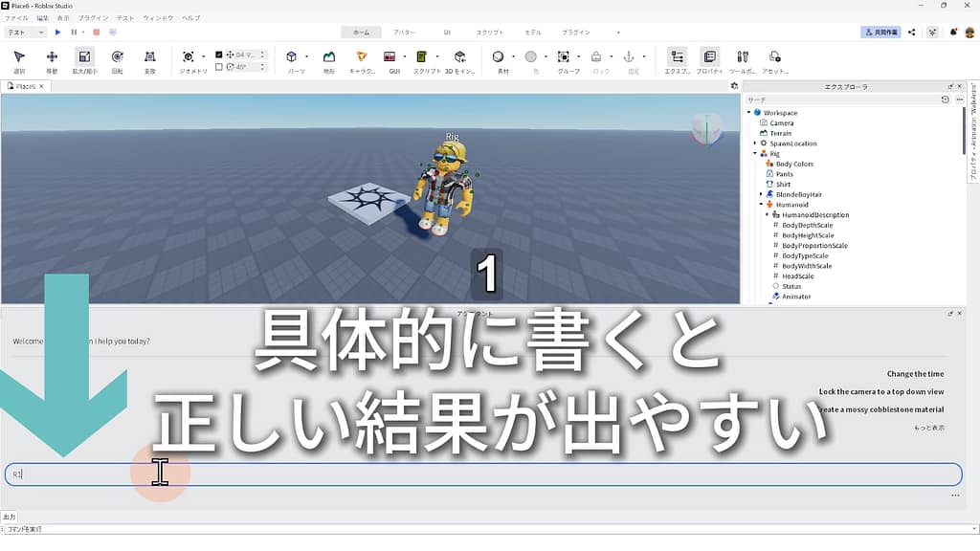Switch to the アバター ribbon tab
The width and height of the screenshot is (980, 551).
pos(404,32)
